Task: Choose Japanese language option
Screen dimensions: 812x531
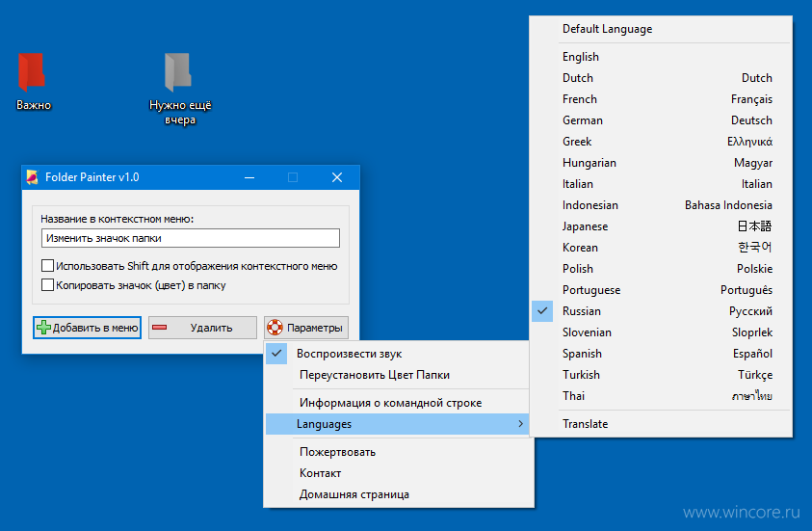Action: coord(661,226)
